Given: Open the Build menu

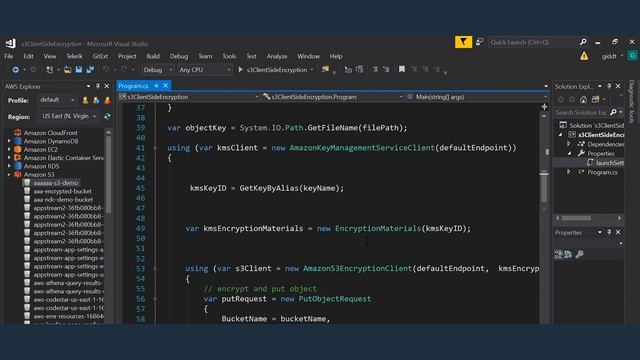Looking at the screenshot, I should pyautogui.click(x=153, y=56).
